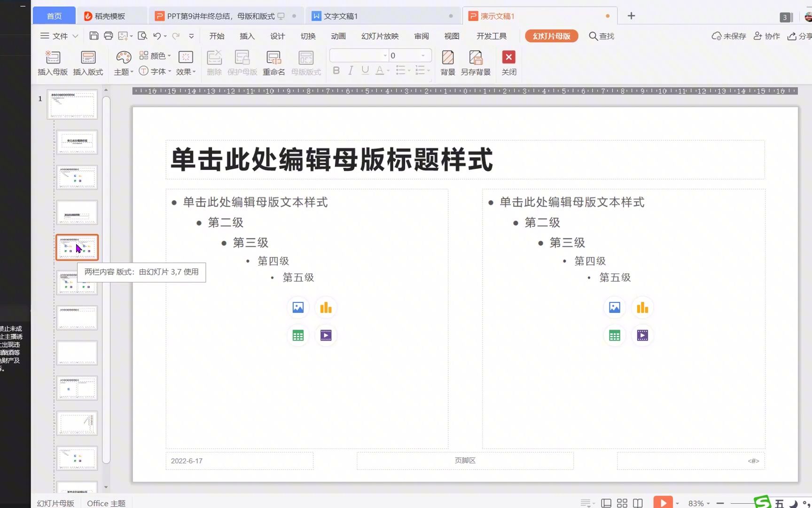812x508 pixels.
Task: Open the File (文件) menu dropdown
Action: point(59,36)
